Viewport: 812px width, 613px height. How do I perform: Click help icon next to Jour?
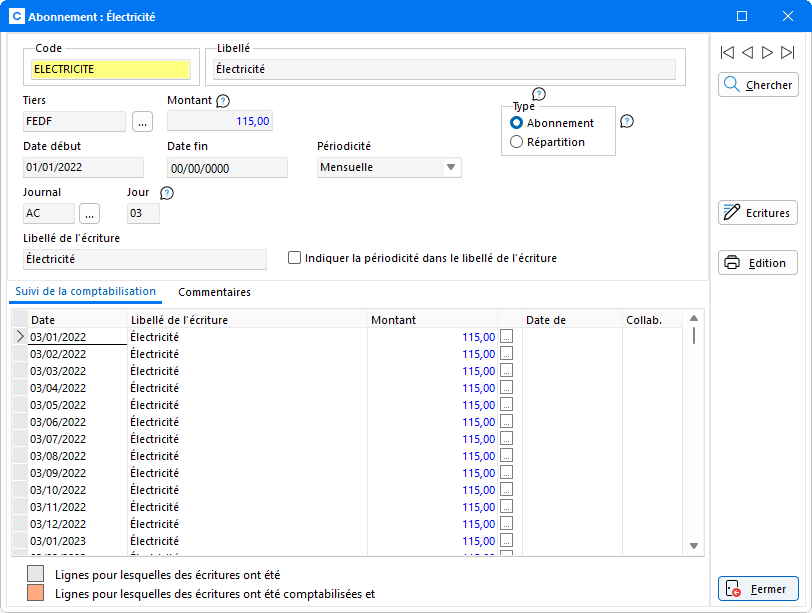[167, 193]
